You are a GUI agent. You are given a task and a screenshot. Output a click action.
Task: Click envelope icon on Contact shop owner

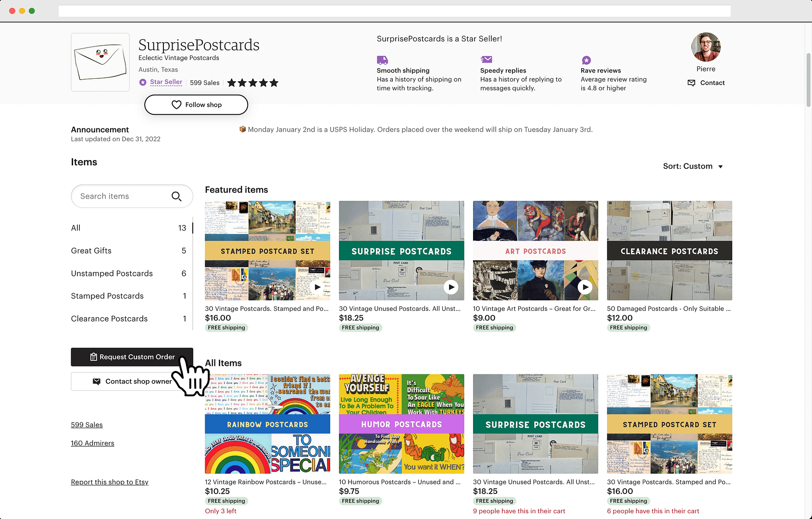pos(97,382)
